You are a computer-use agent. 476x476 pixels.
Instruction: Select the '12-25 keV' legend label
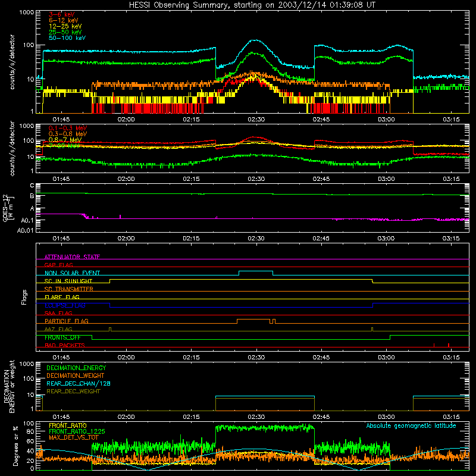tap(65, 26)
